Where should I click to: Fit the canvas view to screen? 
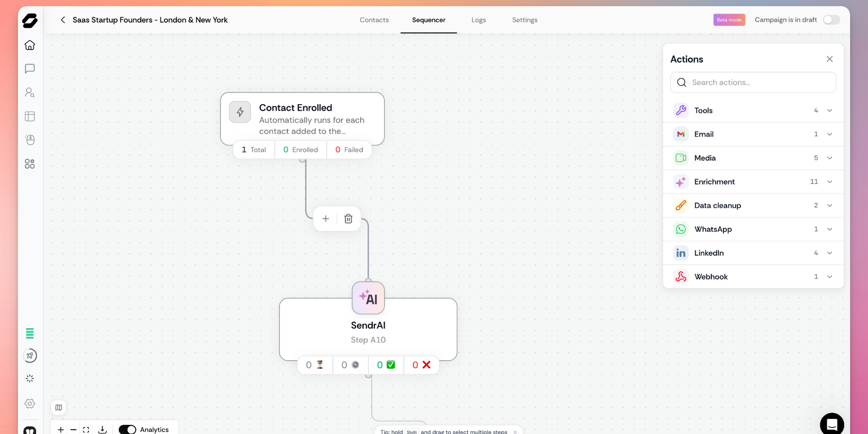point(86,430)
